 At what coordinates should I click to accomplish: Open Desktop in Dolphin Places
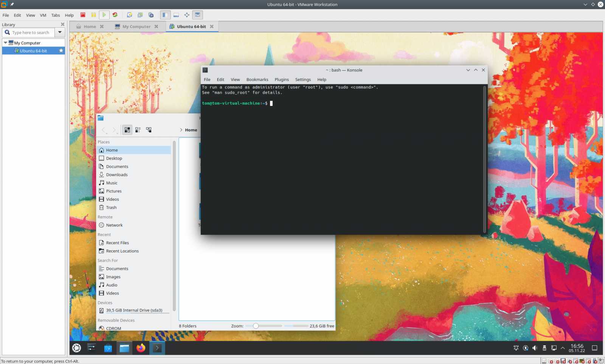tap(134, 158)
